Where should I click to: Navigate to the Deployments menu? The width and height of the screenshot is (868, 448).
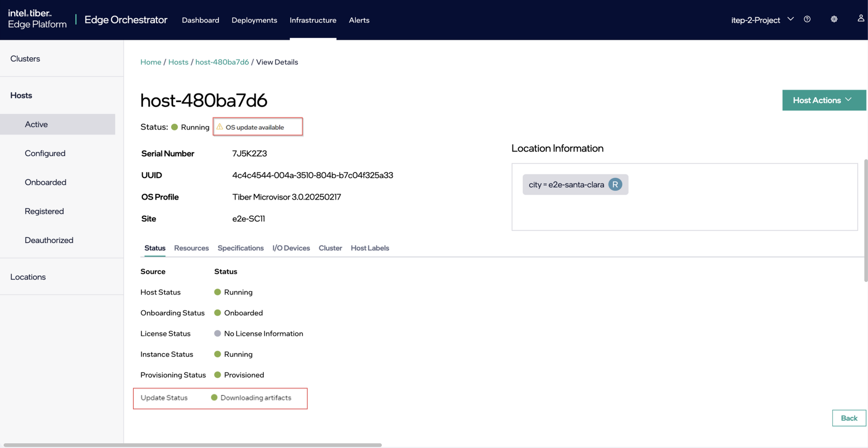(x=254, y=20)
